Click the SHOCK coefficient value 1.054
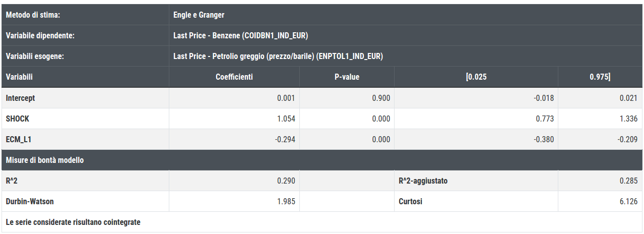Image resolution: width=644 pixels, height=234 pixels. 286,119
